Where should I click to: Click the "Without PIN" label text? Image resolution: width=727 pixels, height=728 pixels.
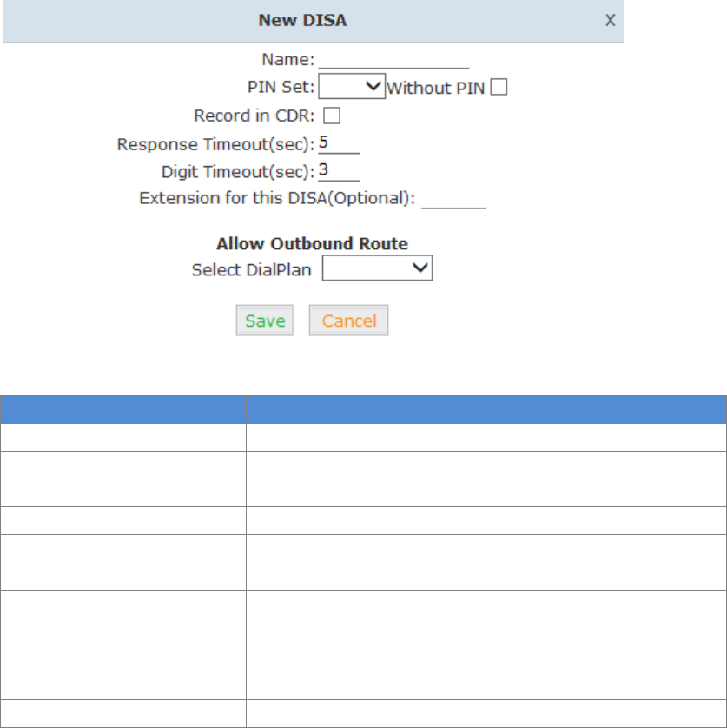click(x=435, y=88)
